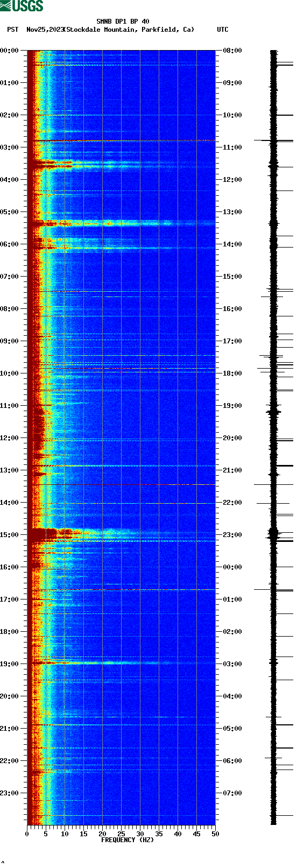Click the title text 'SMNB DP1 BP 40'
Image resolution: width=297 pixels, height=868 pixels.
pos(123,22)
